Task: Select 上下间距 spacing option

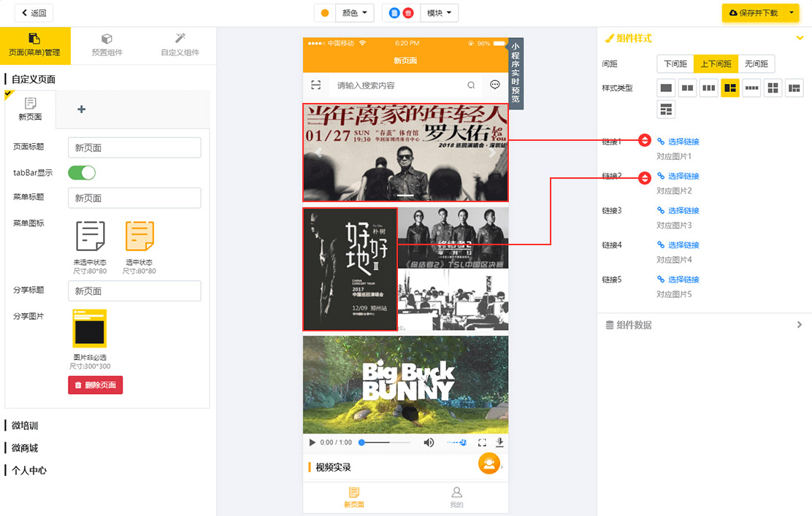Action: click(x=716, y=63)
